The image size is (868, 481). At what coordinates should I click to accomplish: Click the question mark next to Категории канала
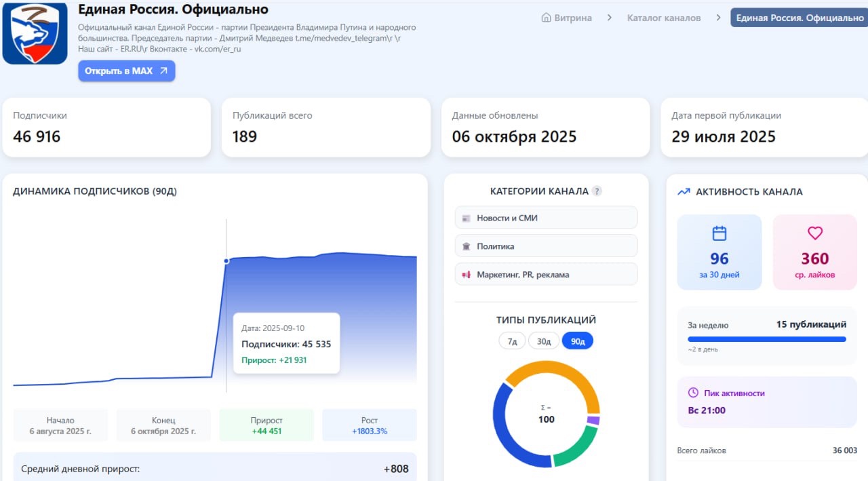[x=597, y=191]
